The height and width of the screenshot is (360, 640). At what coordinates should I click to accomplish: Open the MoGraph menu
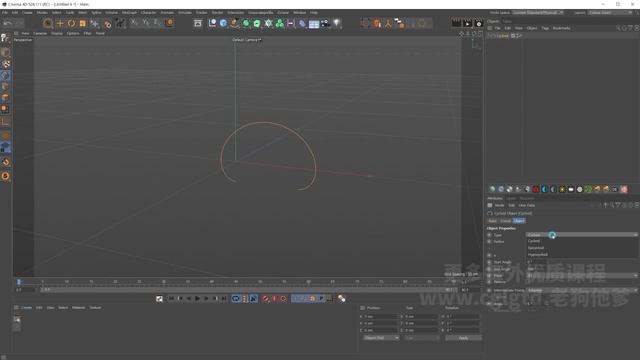click(129, 13)
